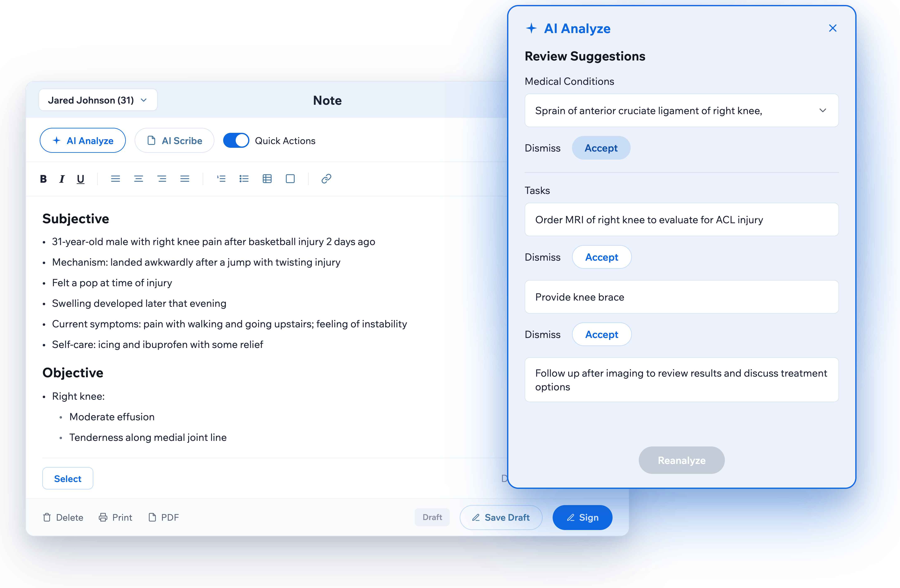Dismiss the Order MRI task
Image resolution: width=900 pixels, height=588 pixels.
(543, 257)
